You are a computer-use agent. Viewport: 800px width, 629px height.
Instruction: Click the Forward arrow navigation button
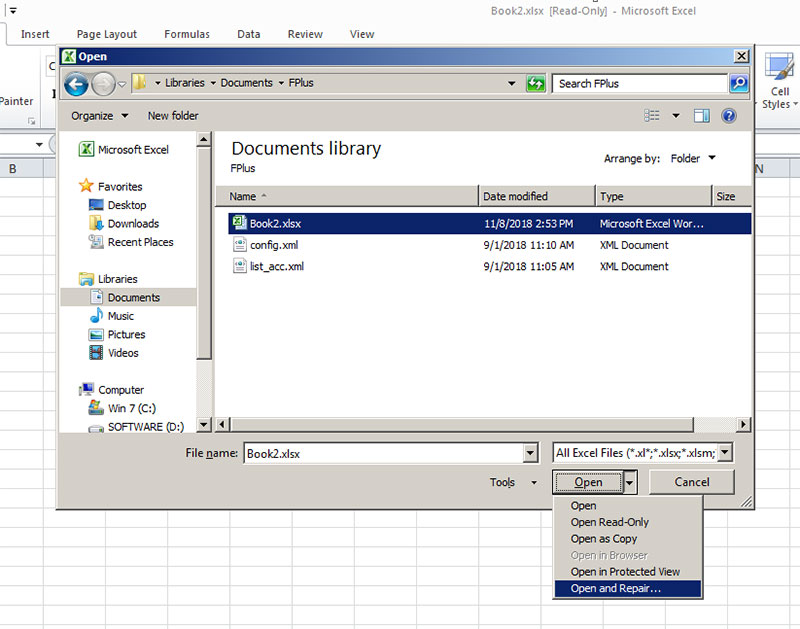click(103, 84)
